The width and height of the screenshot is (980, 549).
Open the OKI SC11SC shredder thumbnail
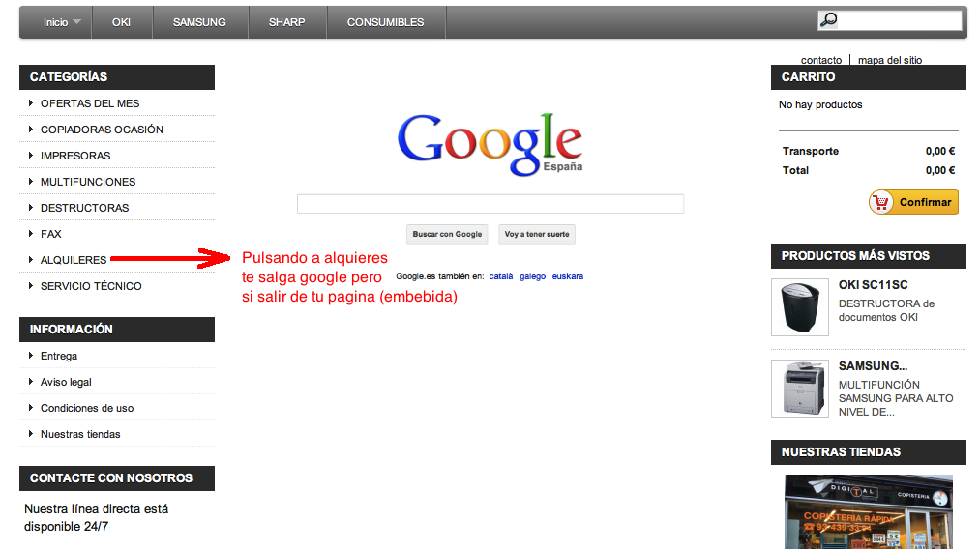800,307
